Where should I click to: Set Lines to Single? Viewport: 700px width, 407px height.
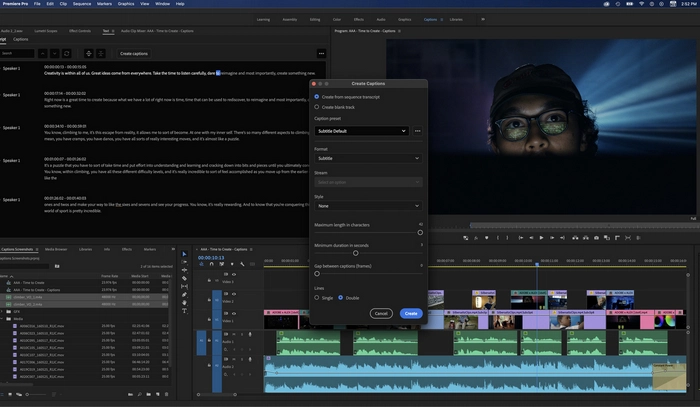pyautogui.click(x=318, y=298)
